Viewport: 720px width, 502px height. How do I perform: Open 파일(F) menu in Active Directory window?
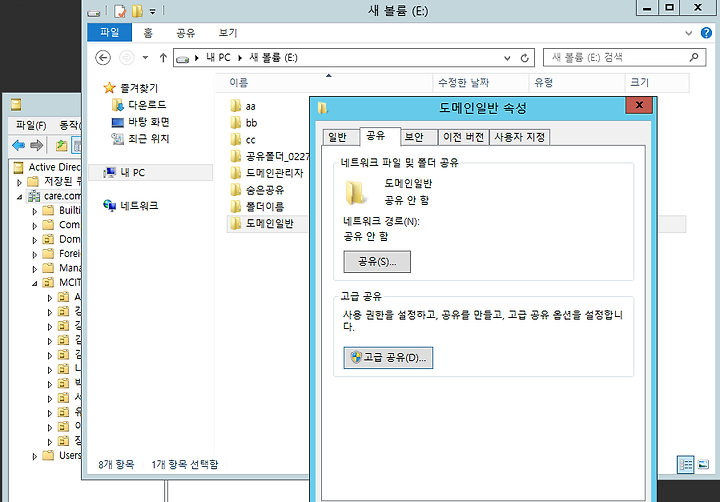[31, 125]
